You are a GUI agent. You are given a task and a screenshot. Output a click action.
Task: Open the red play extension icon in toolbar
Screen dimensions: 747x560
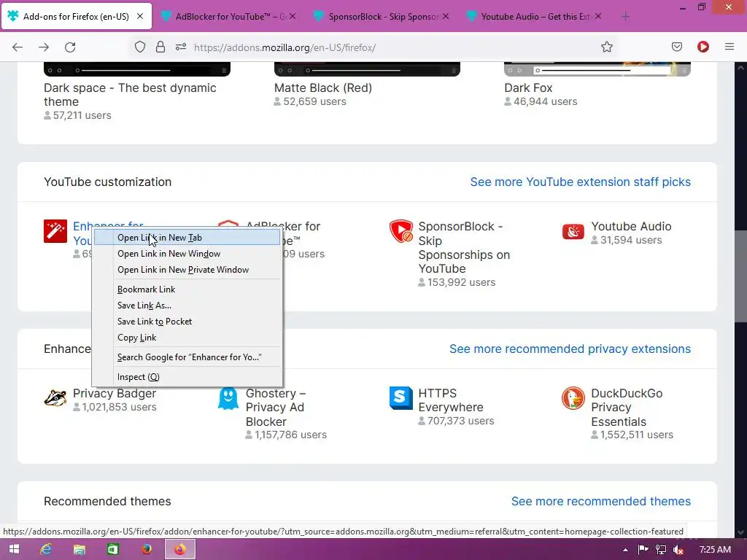coord(703,47)
